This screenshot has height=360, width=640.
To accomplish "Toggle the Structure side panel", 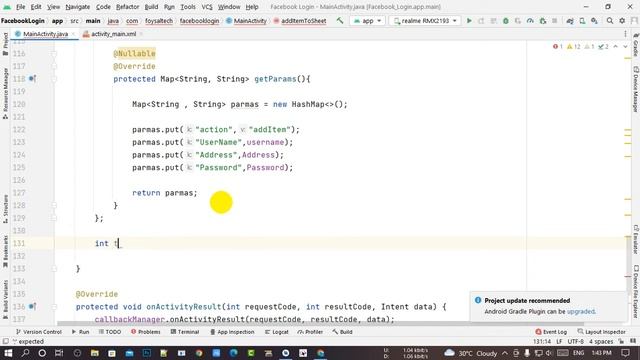I will [5, 209].
